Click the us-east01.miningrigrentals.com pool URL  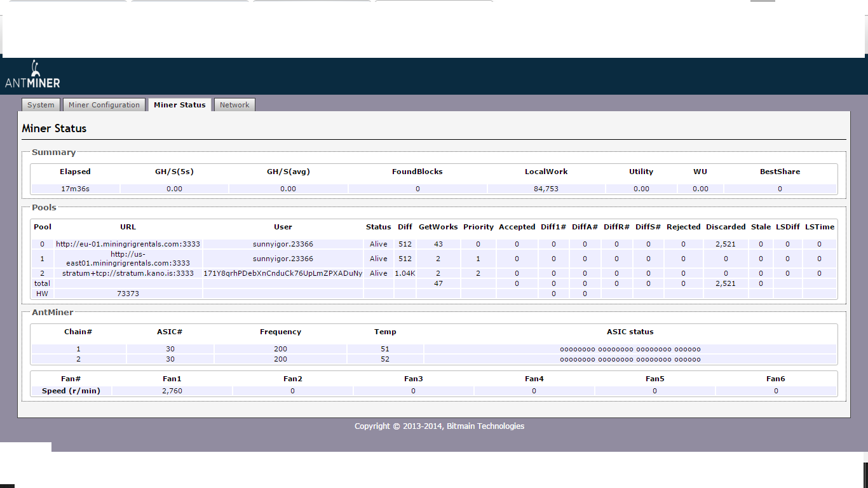pos(128,259)
